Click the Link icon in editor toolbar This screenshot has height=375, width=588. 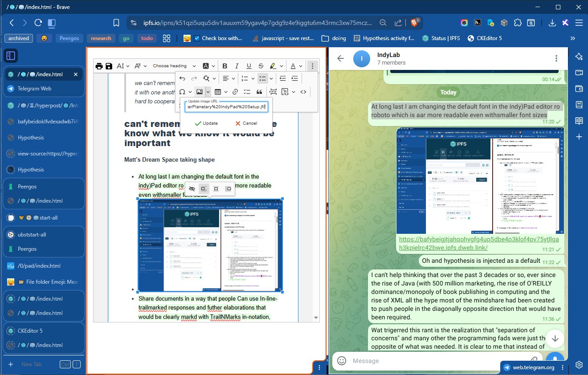tap(235, 92)
